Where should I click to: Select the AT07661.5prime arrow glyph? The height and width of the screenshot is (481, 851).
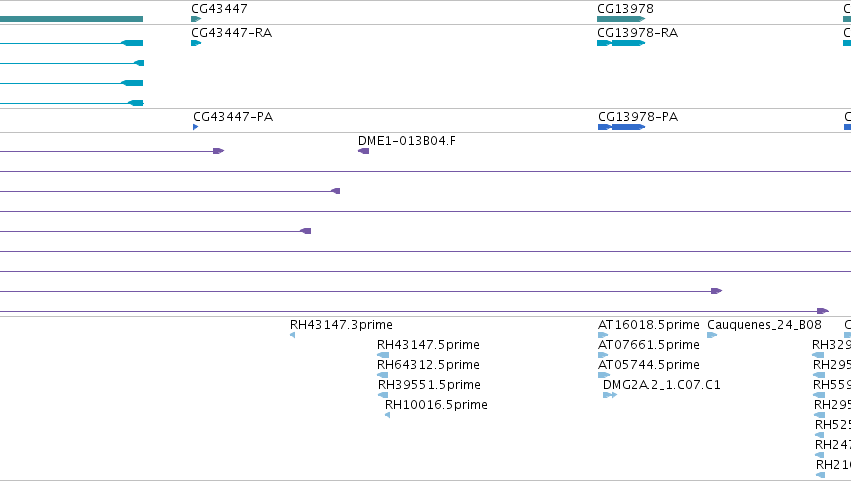point(603,355)
